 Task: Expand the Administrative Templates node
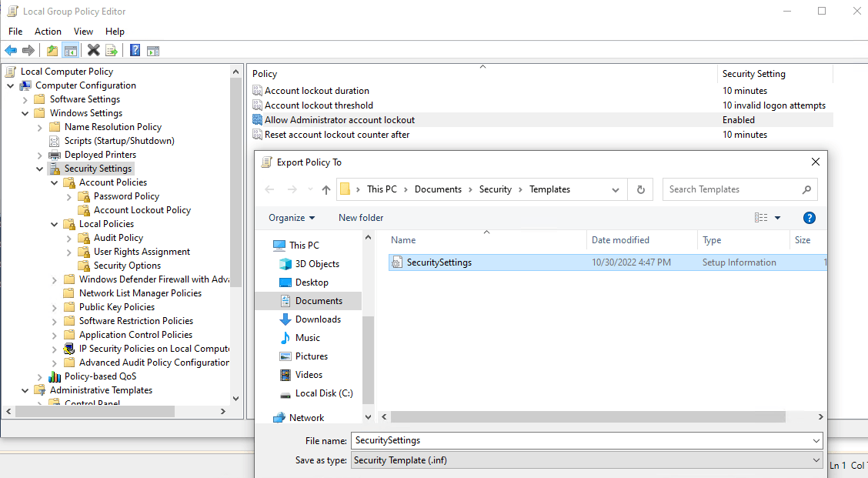(x=25, y=389)
